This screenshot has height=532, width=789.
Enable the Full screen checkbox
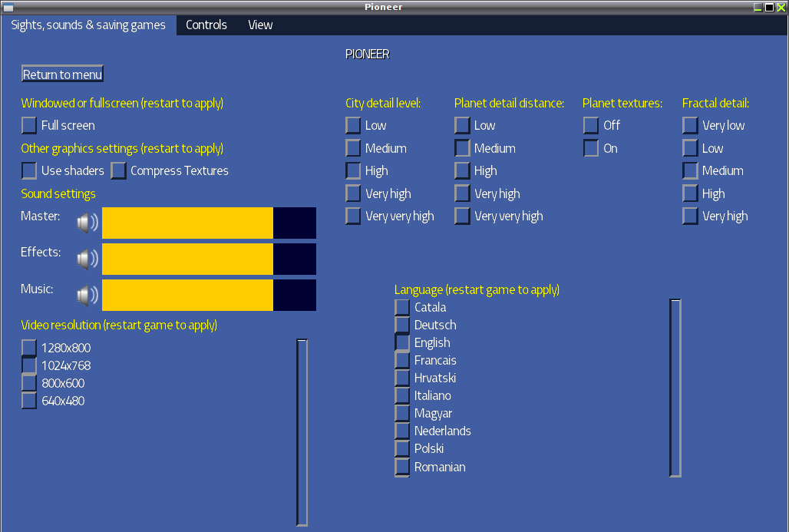tap(29, 125)
